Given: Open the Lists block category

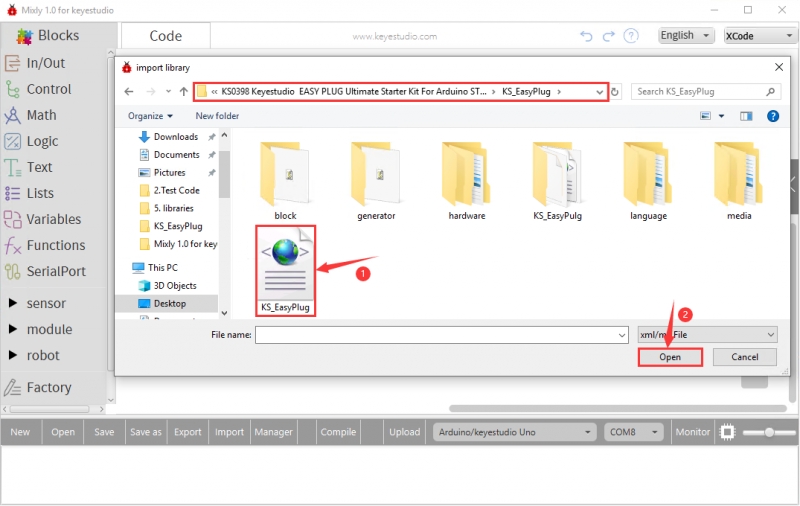Looking at the screenshot, I should click(29, 193).
